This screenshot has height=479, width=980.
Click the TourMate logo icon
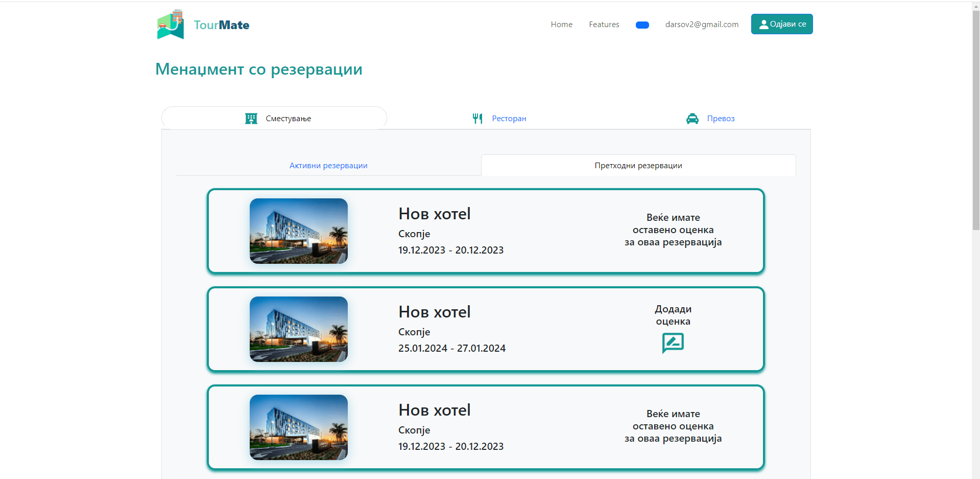(171, 25)
